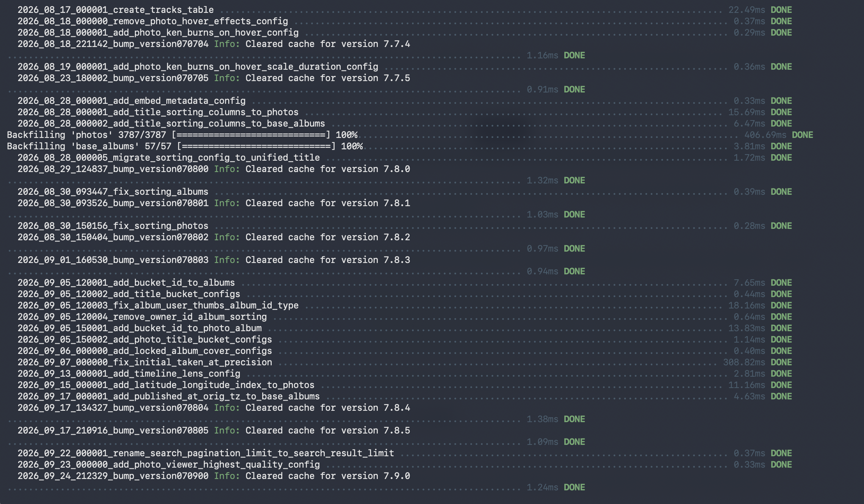The image size is (864, 504).
Task: Click fix_initial_taken_at_precision migration name
Action: 145,362
